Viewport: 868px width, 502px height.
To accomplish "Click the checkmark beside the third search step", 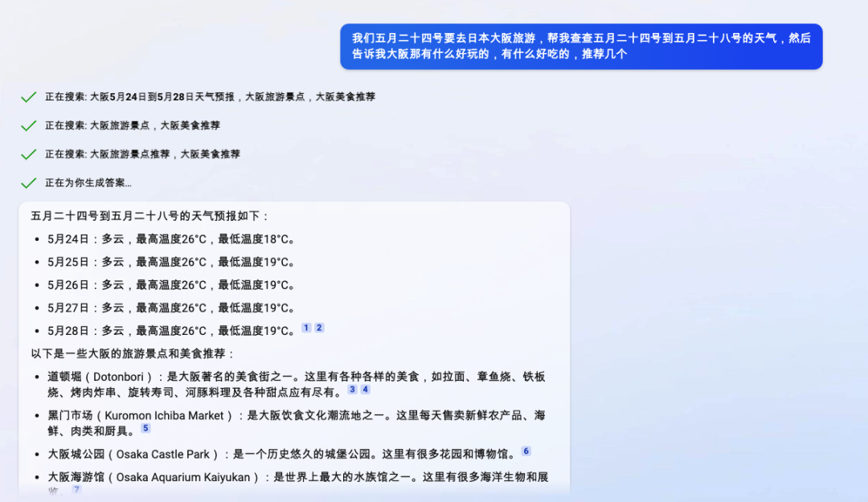I will click(x=28, y=153).
